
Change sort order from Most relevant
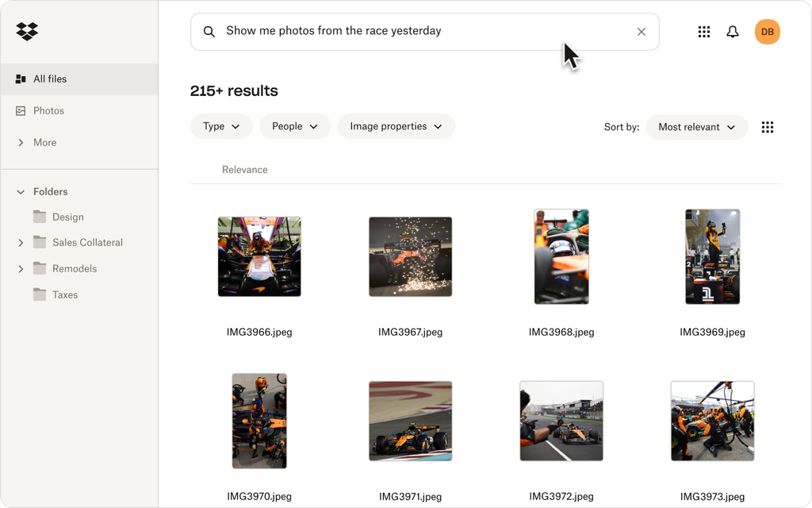pos(696,127)
